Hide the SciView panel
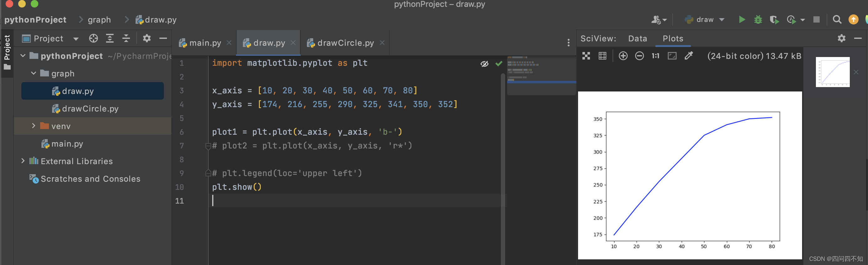The height and width of the screenshot is (265, 868). (x=858, y=38)
